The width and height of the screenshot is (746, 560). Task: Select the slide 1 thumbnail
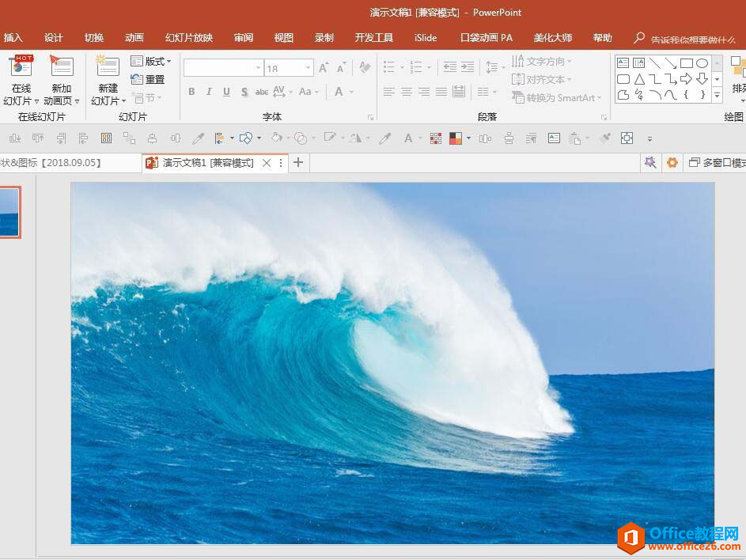9,212
